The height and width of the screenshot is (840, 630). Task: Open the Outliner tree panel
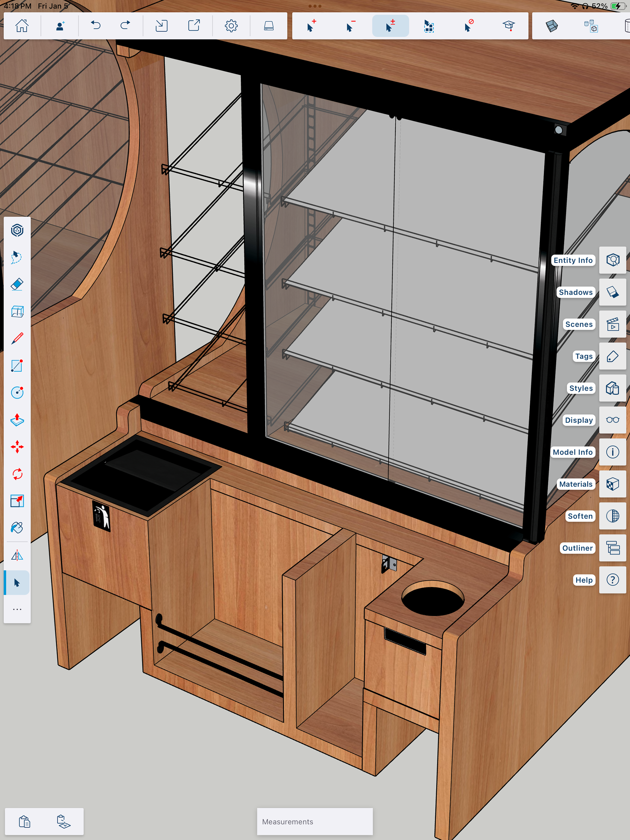tap(612, 548)
